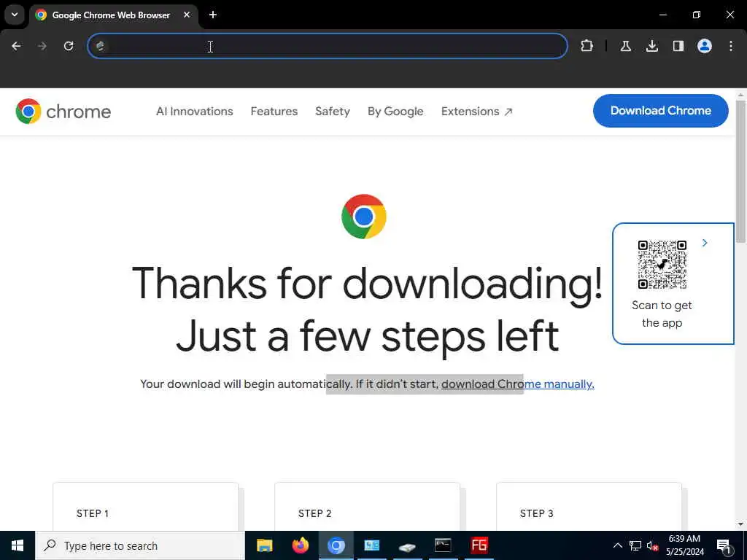Restore down the Chrome window

pos(697,15)
